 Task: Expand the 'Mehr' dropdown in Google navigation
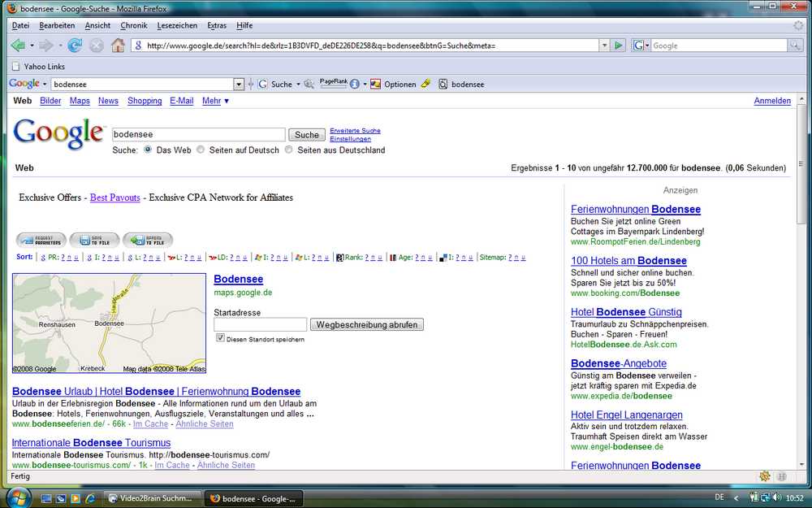215,101
